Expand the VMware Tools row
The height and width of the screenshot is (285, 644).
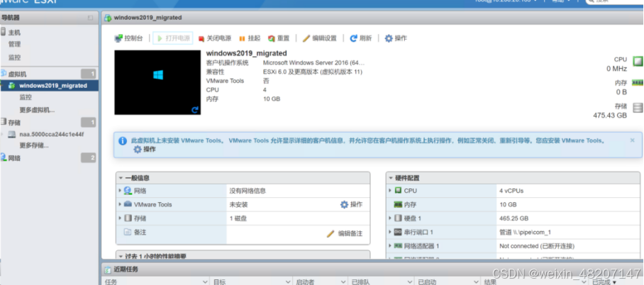[120, 204]
